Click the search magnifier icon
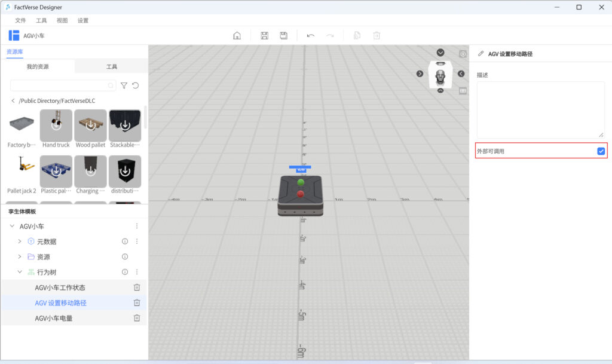Viewport: 612px width, 364px height. 111,85
